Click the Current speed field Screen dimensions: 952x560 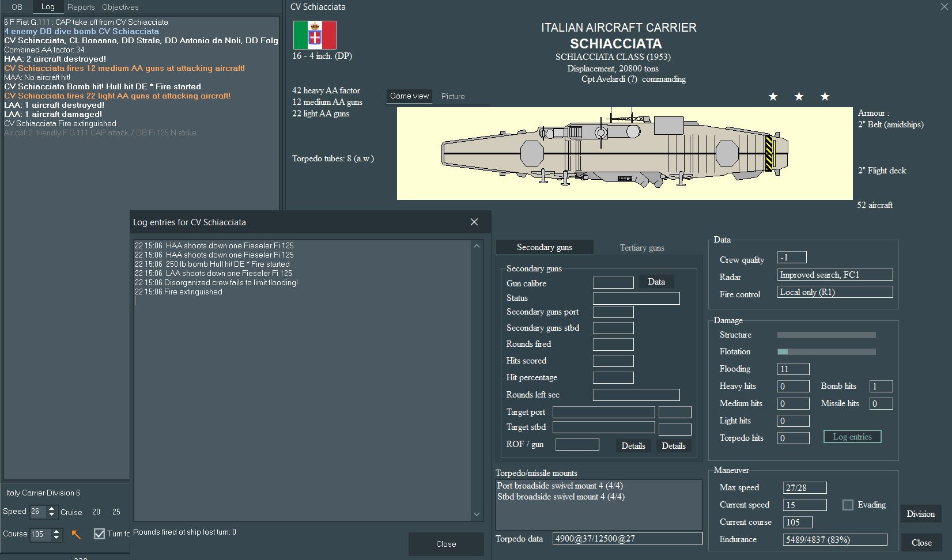click(805, 505)
